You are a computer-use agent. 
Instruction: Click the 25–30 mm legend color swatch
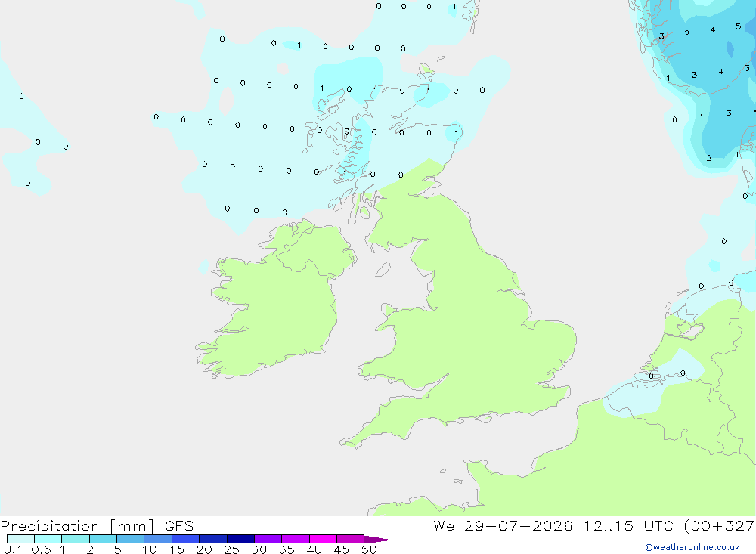point(240,539)
